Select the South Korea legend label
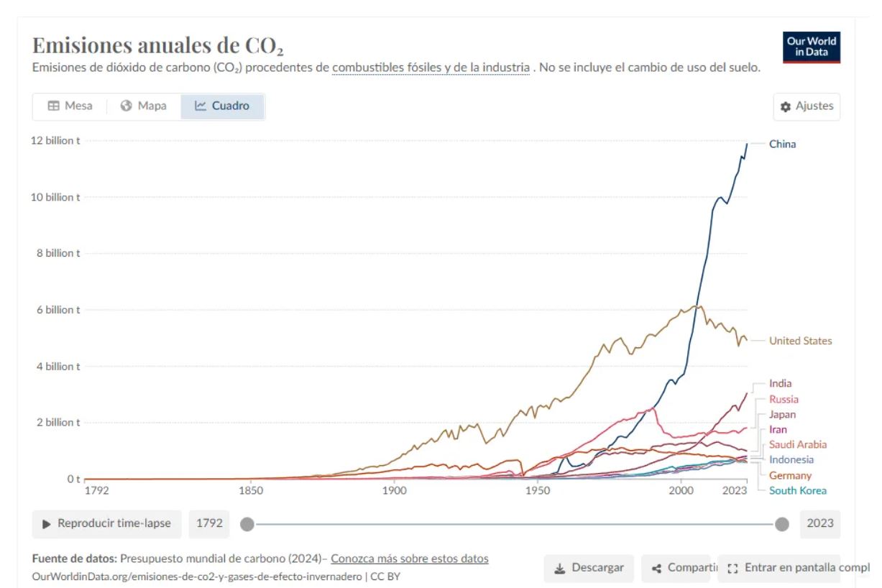Screen dimensions: 882x588 tap(797, 491)
